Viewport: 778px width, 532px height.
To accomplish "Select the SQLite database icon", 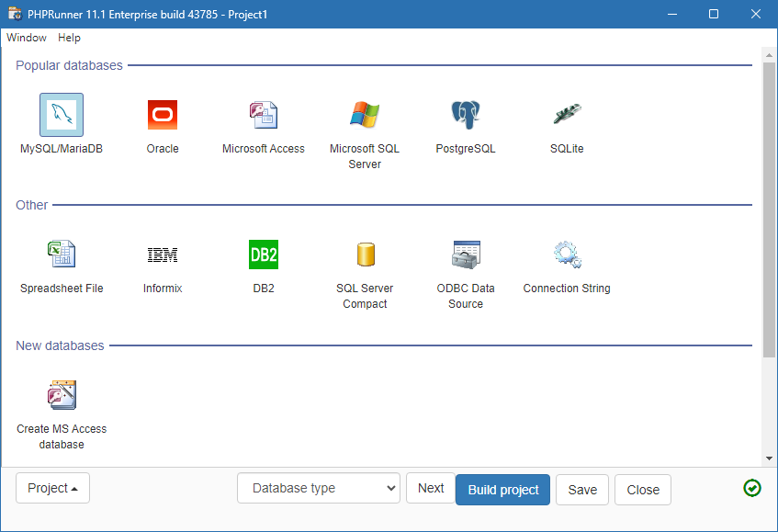I will pyautogui.click(x=567, y=115).
